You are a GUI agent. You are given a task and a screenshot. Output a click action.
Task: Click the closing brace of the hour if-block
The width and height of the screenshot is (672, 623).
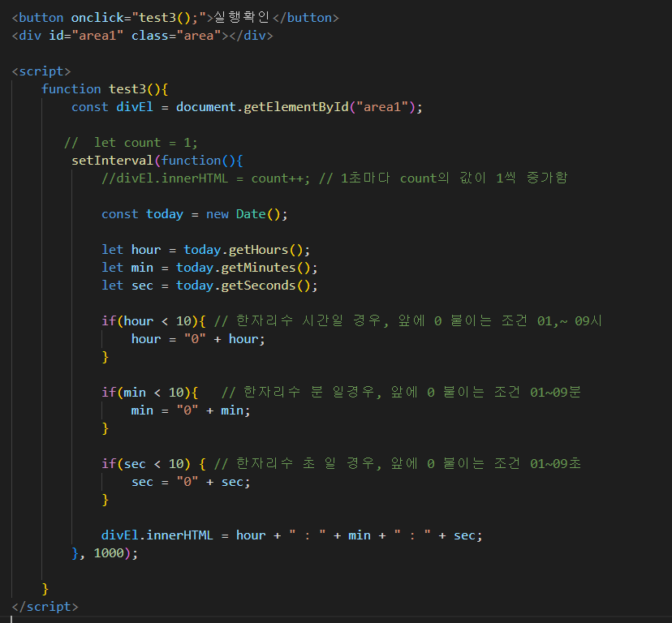tap(105, 357)
